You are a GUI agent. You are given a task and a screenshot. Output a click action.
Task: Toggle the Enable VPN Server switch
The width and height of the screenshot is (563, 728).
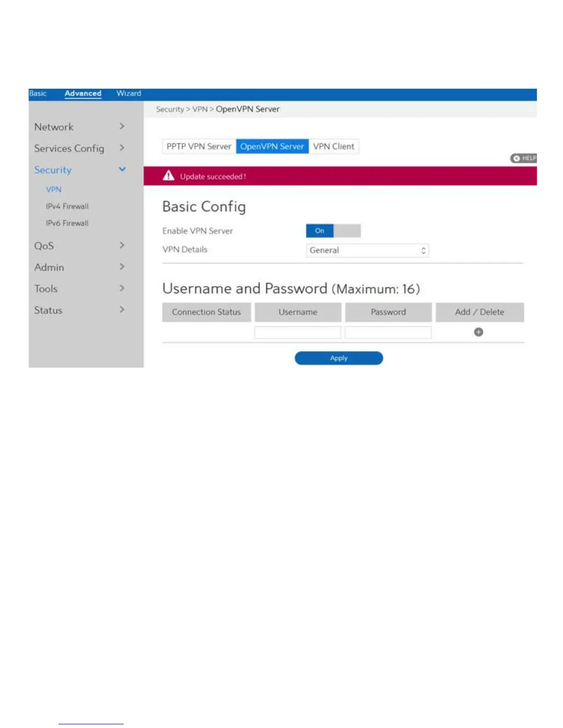(x=333, y=231)
